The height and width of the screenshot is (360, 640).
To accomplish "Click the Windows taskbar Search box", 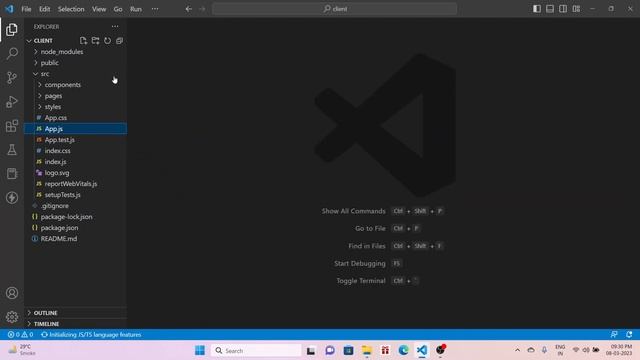I will (256, 350).
